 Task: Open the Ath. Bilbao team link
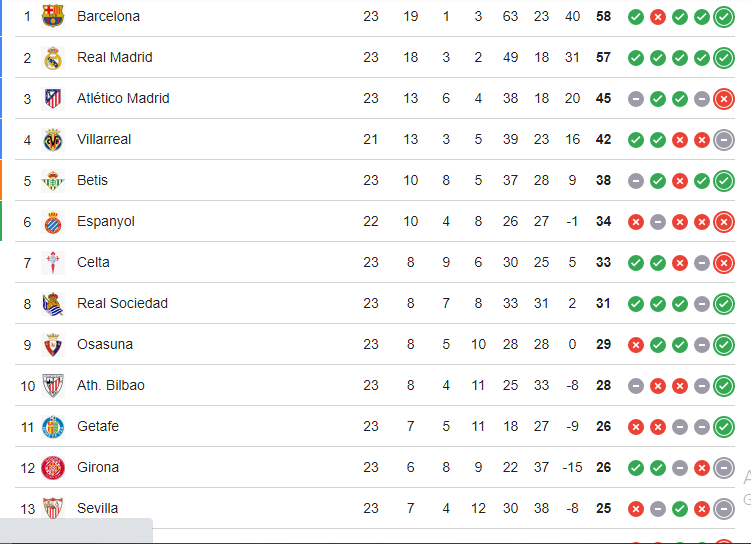(110, 385)
